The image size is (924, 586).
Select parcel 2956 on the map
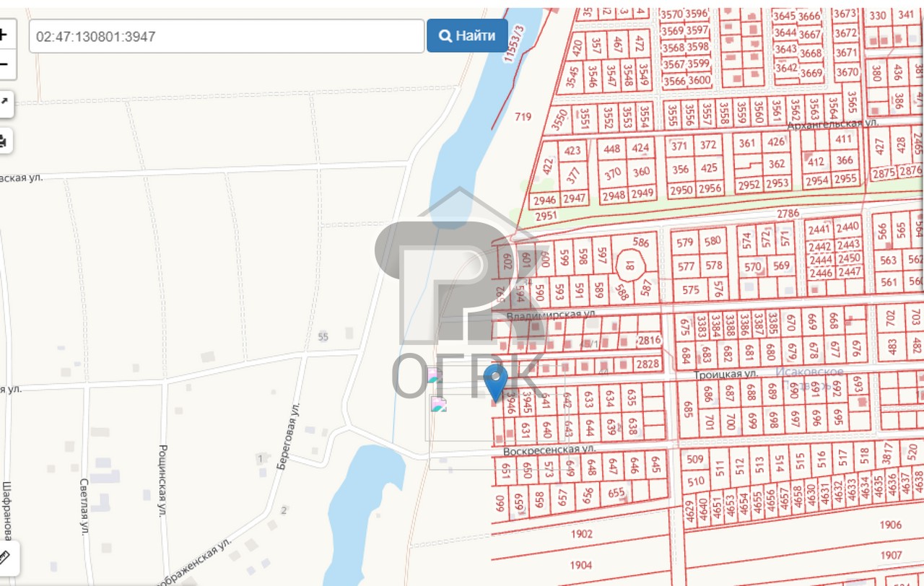pos(710,188)
